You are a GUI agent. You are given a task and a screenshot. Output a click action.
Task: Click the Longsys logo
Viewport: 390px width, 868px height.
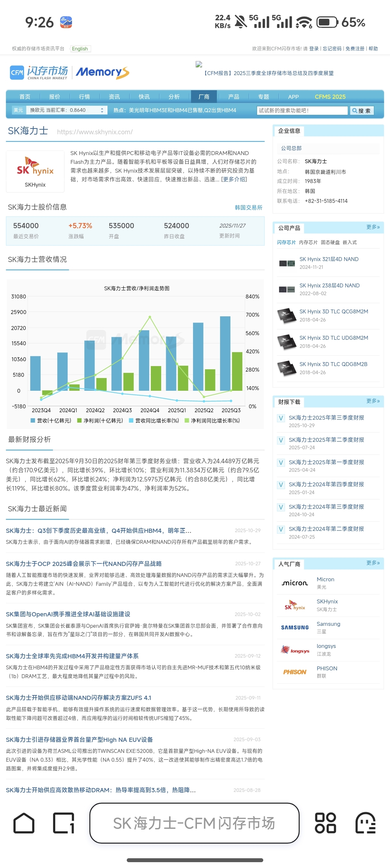295,650
